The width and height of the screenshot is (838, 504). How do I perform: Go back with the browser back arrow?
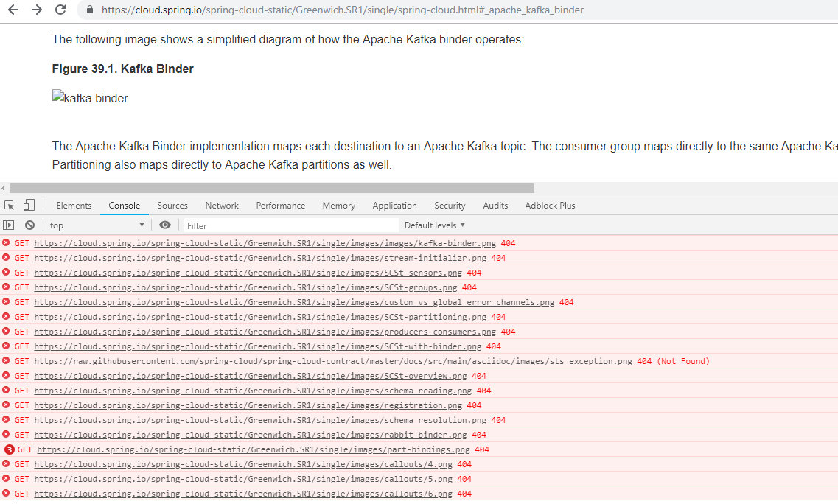[x=13, y=10]
